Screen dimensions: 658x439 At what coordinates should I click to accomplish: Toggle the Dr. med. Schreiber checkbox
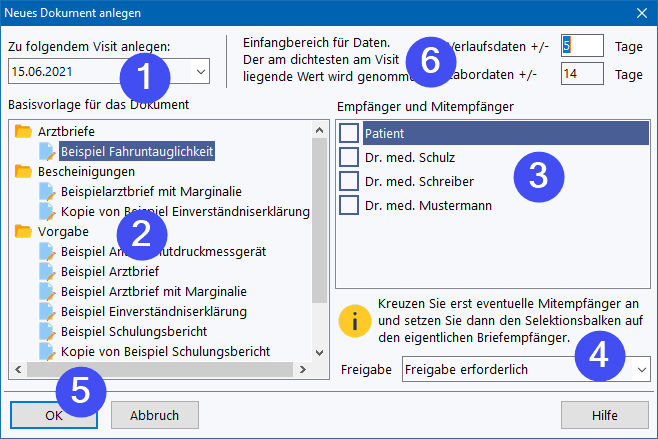(348, 181)
